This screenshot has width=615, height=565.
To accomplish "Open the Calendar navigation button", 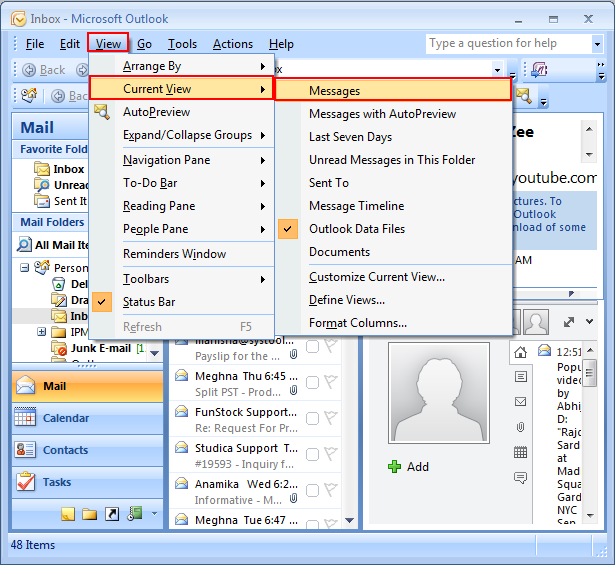I will pos(87,418).
